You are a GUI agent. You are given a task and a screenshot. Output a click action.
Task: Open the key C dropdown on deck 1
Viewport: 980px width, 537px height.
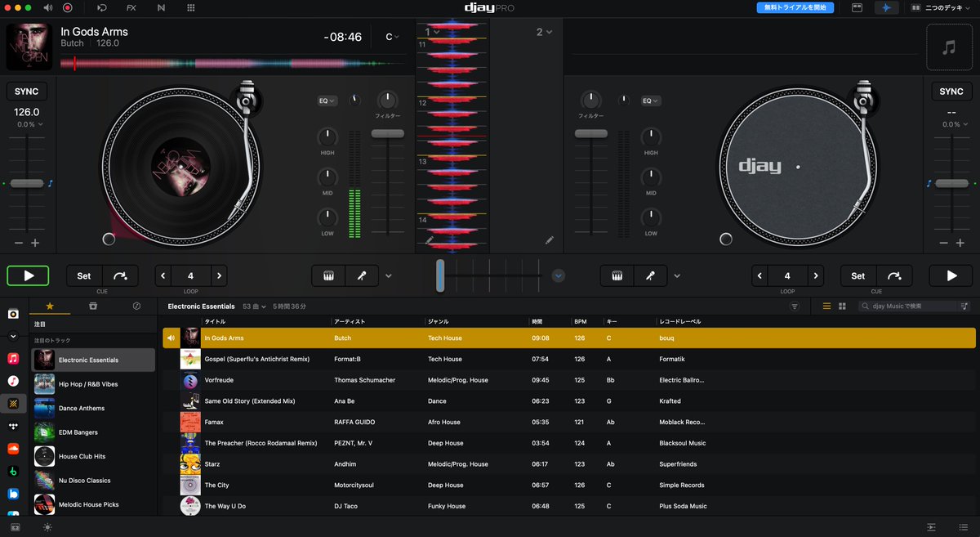(x=394, y=37)
